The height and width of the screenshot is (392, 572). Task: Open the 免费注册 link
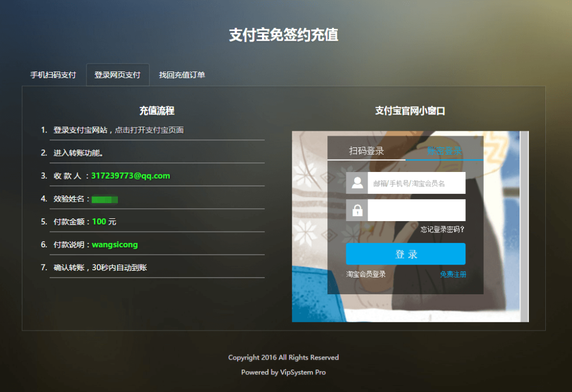pyautogui.click(x=452, y=274)
